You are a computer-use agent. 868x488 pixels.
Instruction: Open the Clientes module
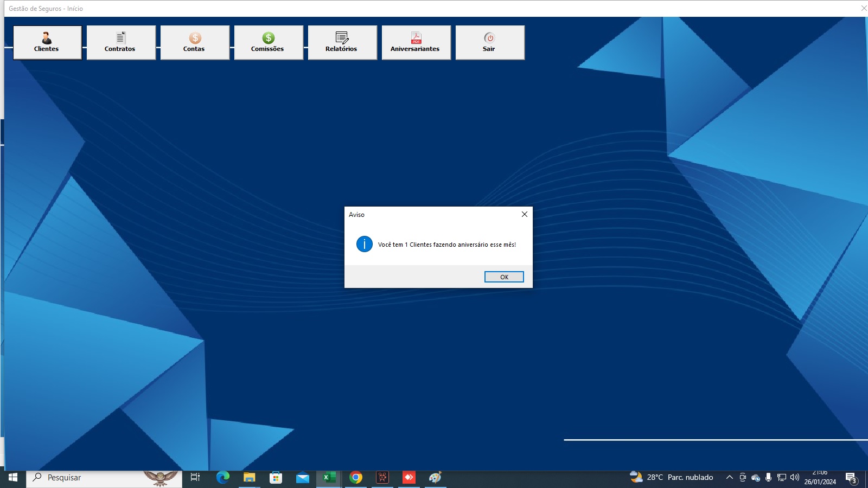(x=47, y=42)
